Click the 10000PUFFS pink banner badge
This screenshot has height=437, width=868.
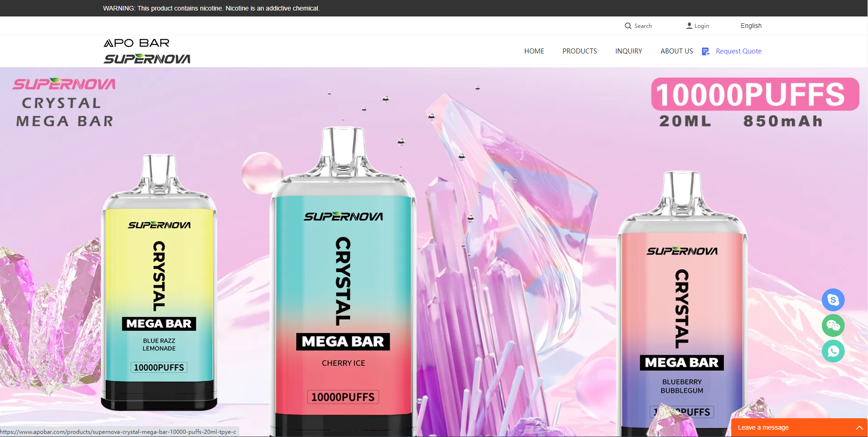[755, 94]
